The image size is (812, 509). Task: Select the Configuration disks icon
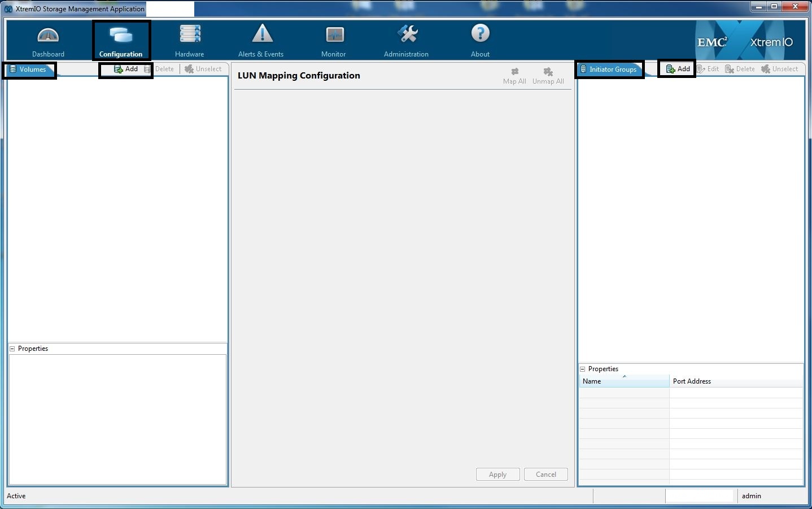pyautogui.click(x=121, y=36)
